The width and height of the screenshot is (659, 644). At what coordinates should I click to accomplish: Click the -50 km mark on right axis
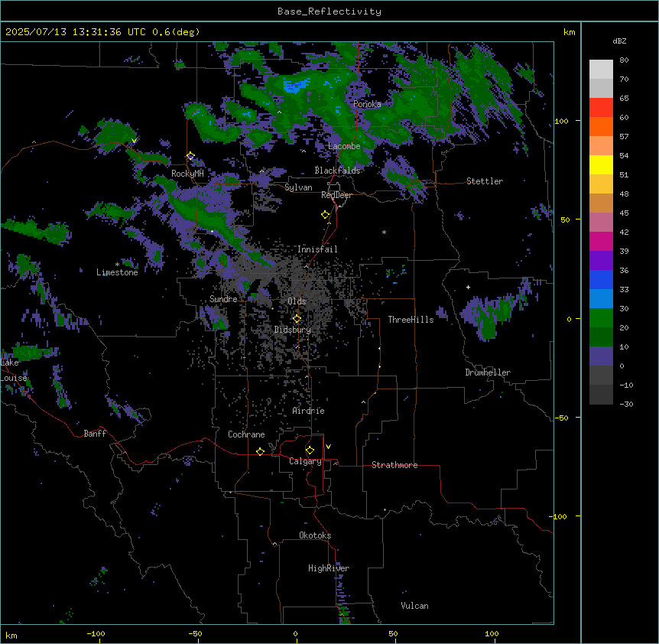[561, 418]
